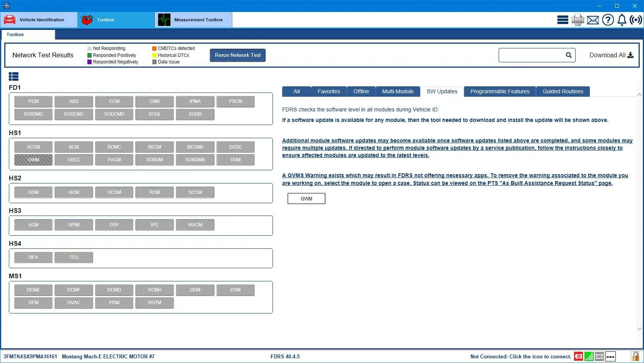This screenshot has height=363, width=644.
Task: Select the hatched GWM module in HS1
Action: click(33, 160)
